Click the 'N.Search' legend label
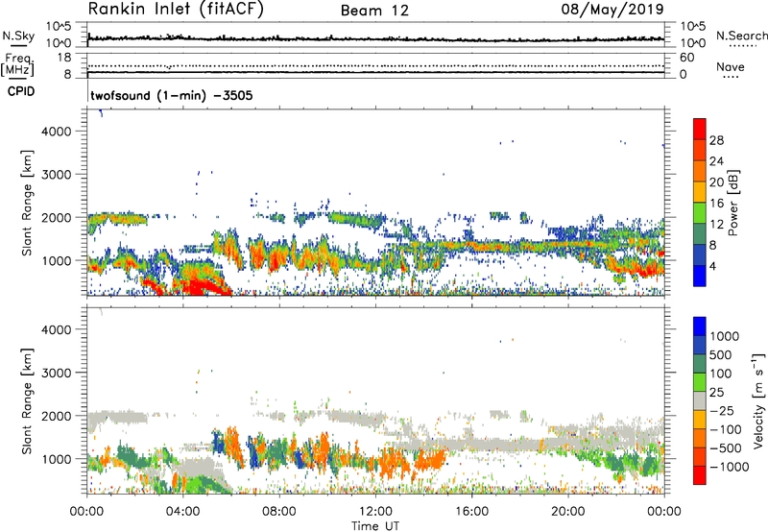This screenshot has width=768, height=532. pos(741,36)
